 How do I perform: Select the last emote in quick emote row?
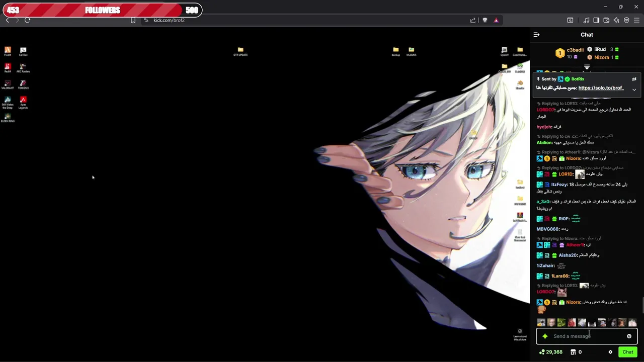(632, 323)
